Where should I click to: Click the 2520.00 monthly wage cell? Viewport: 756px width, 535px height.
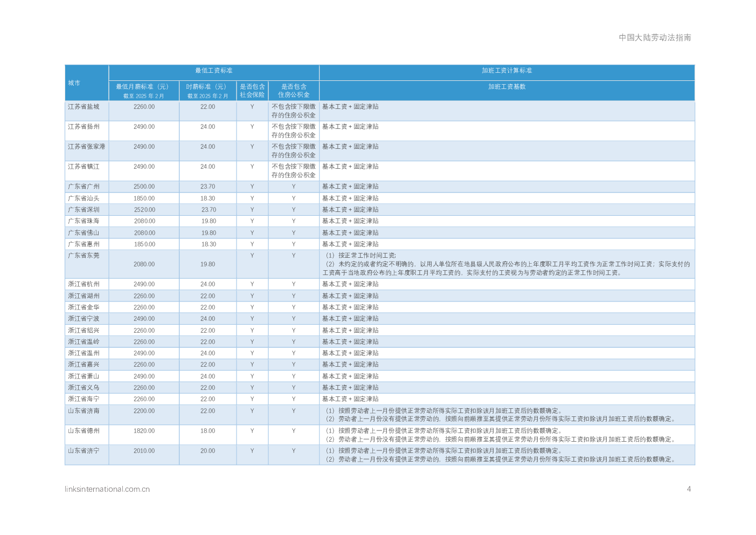point(144,210)
